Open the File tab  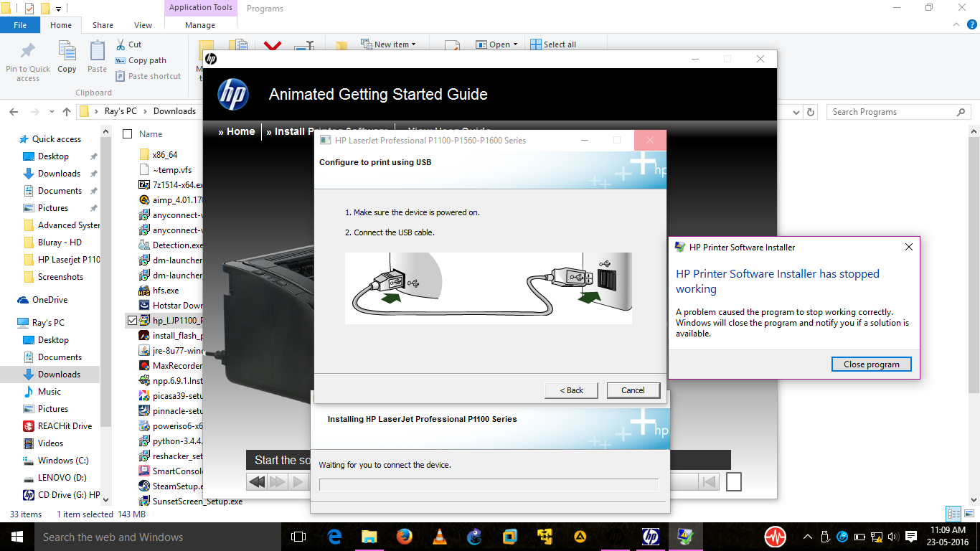20,25
